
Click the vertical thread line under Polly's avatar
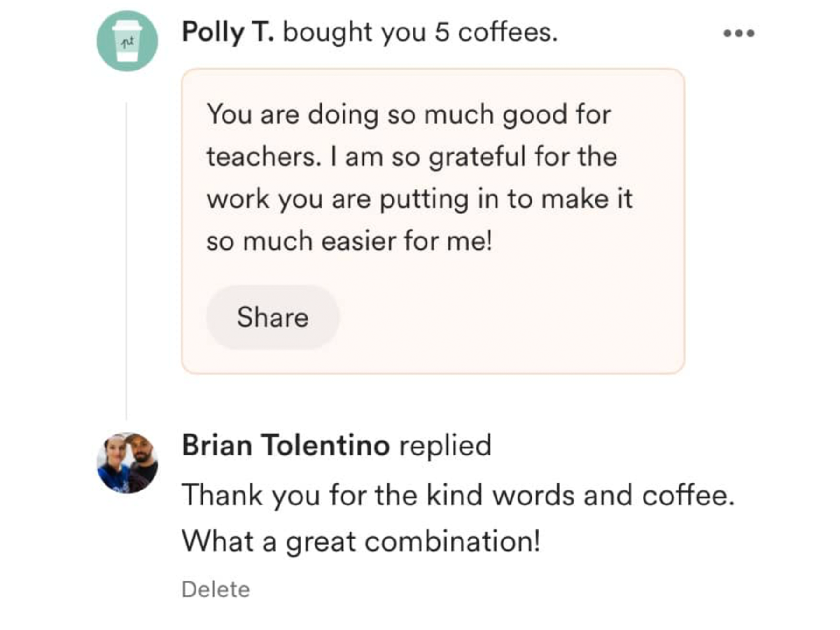point(126,261)
